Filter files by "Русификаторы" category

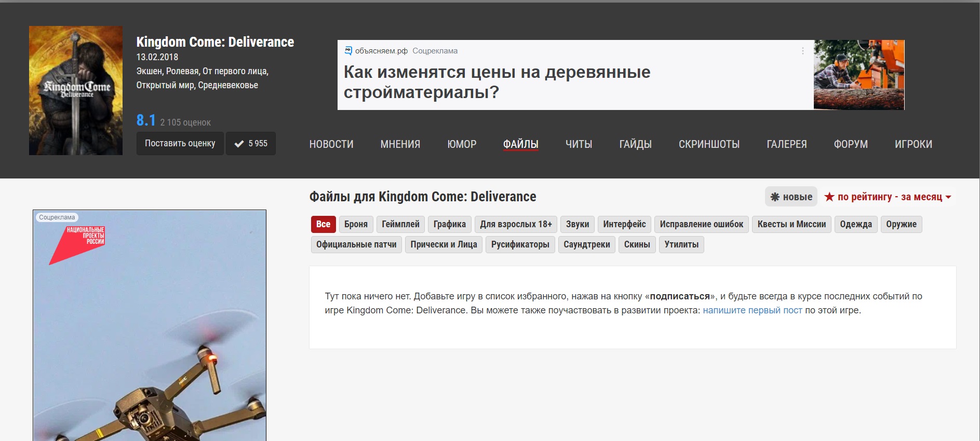520,244
